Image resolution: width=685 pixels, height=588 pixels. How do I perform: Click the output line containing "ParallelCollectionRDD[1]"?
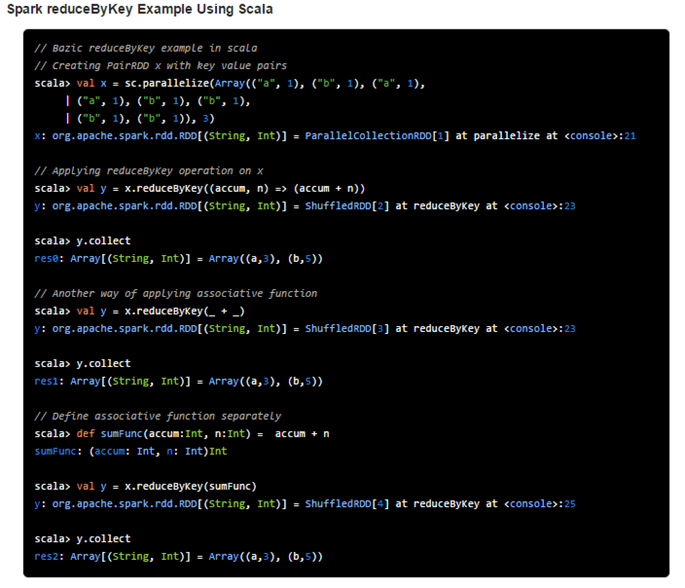tap(335, 136)
